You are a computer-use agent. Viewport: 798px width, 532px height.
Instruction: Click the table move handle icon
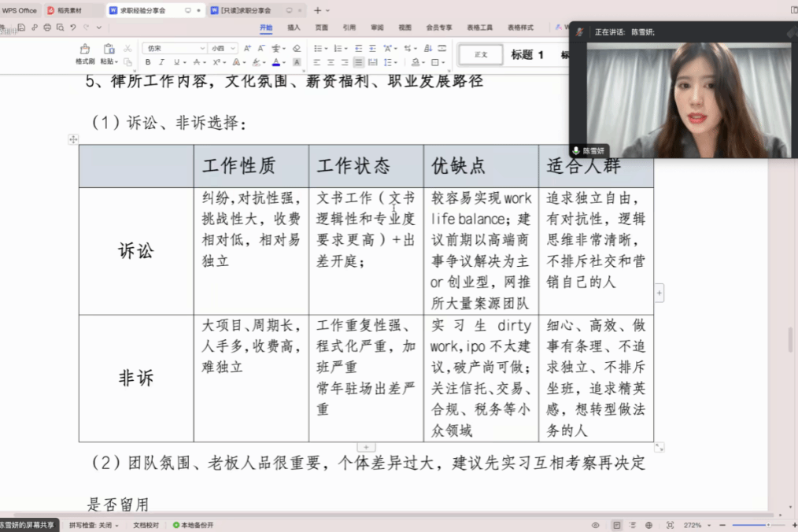coord(73,139)
